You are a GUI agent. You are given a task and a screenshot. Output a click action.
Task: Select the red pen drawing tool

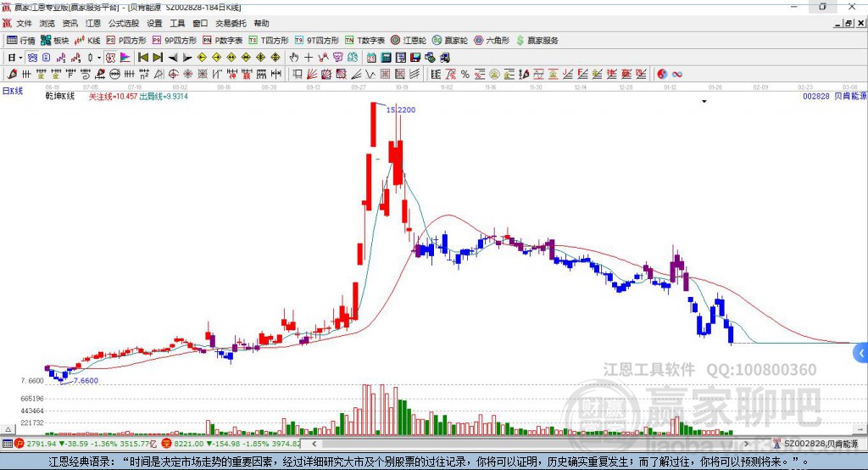click(x=12, y=74)
